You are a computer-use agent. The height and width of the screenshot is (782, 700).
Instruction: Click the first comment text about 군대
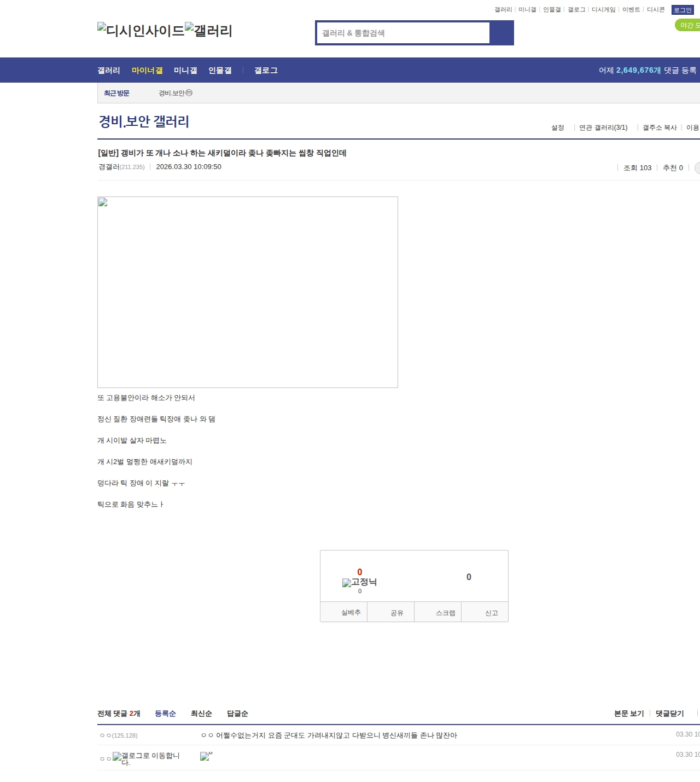pos(329,735)
